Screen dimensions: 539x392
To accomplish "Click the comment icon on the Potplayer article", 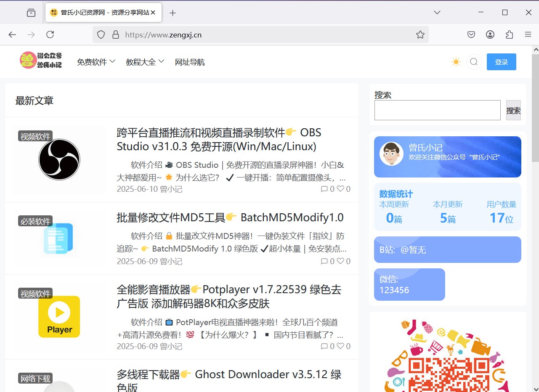I will pyautogui.click(x=324, y=346).
